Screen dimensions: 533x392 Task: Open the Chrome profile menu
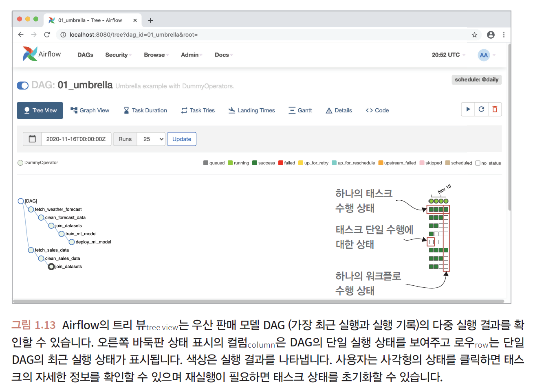[x=491, y=35]
